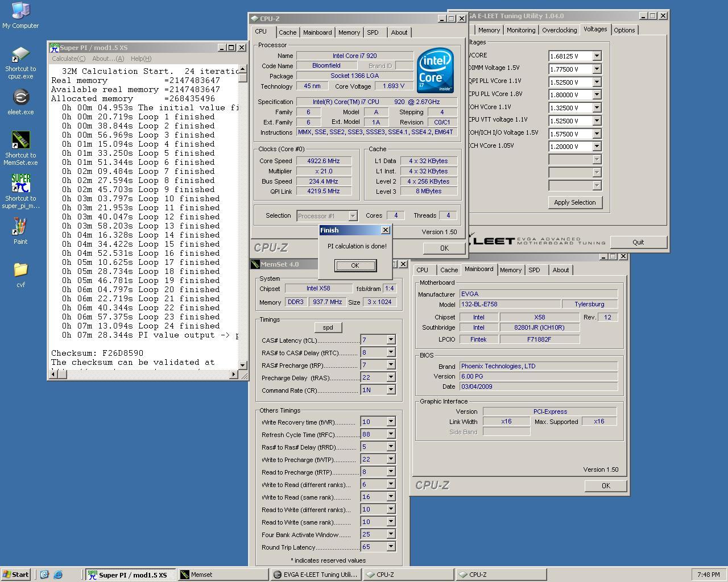Click Show Desktop quick launch icon
Viewport: 728px width, 582px height.
point(44,575)
